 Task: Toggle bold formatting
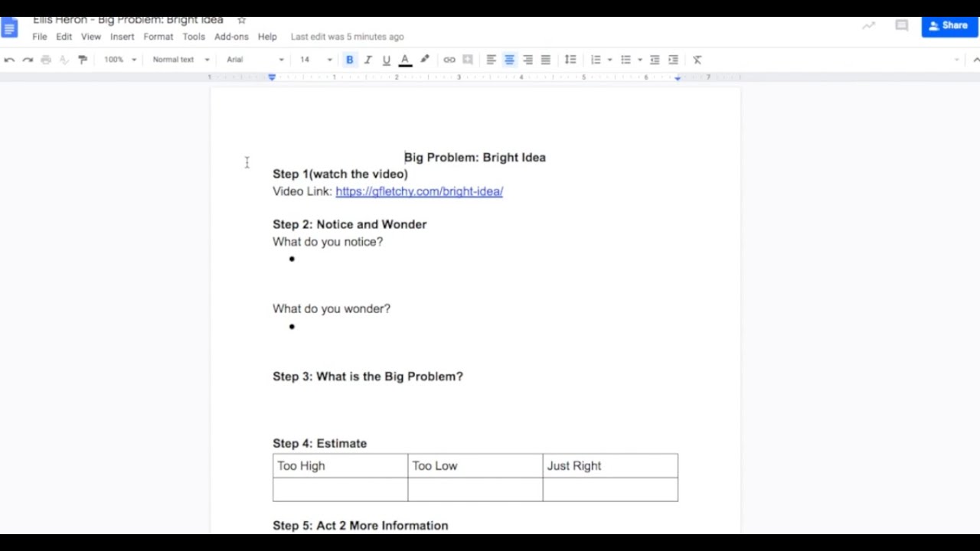[350, 60]
